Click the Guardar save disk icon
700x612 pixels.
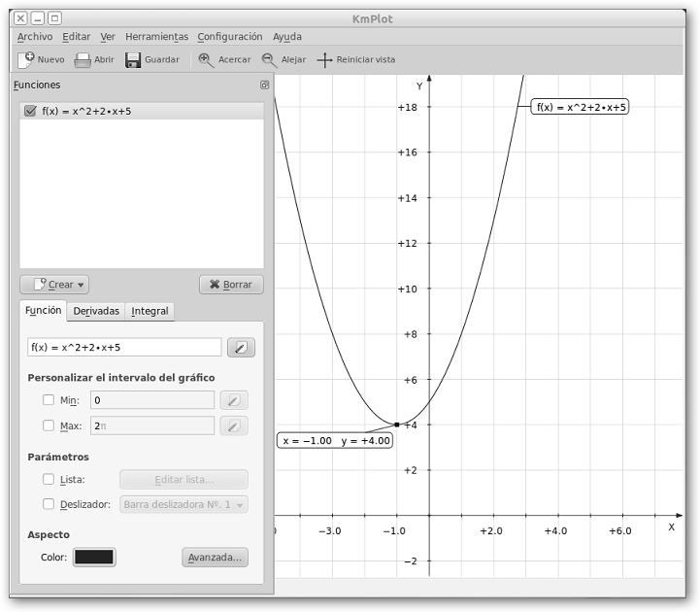[x=134, y=59]
